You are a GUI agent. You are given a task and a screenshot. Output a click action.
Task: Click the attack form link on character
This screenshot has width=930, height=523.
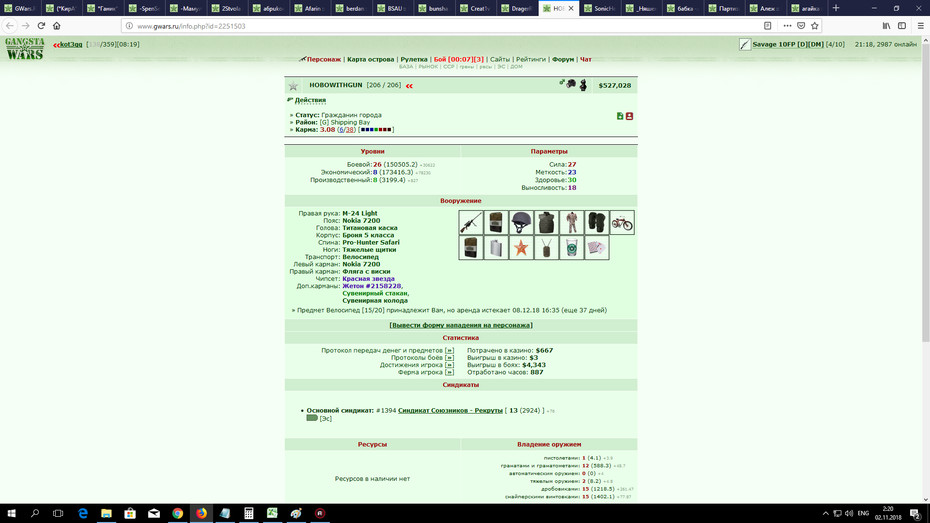461,325
